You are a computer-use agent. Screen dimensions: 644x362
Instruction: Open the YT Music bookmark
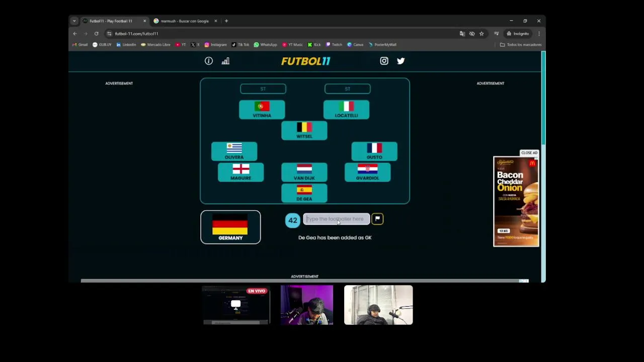point(292,45)
